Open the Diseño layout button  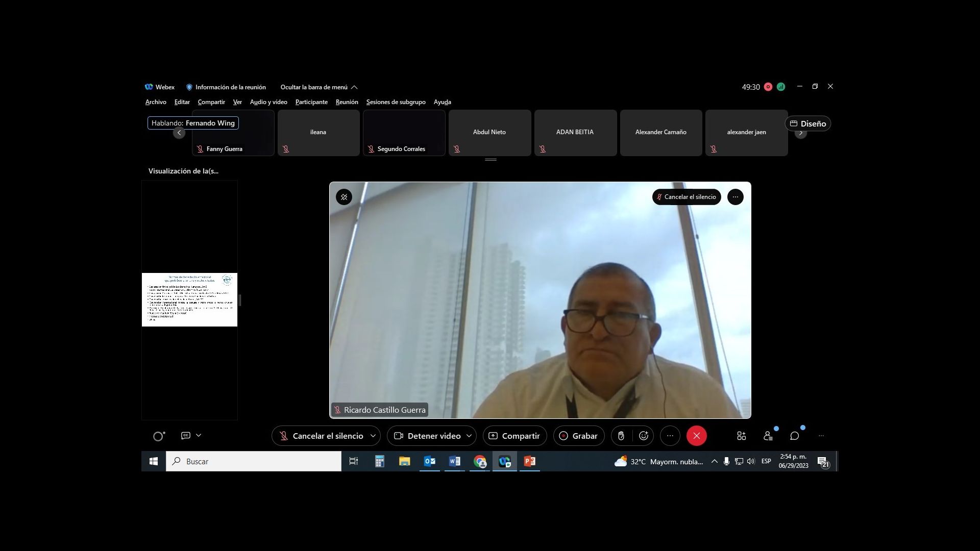click(x=808, y=123)
